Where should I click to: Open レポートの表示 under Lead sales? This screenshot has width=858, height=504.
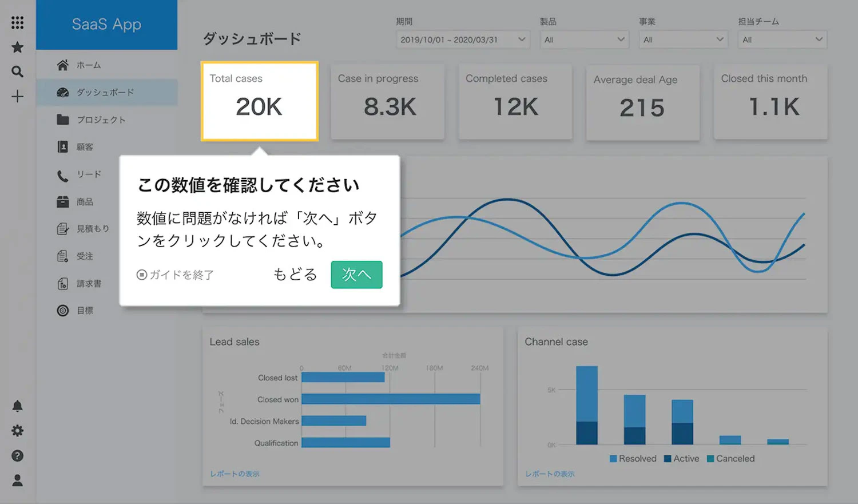coord(235,473)
